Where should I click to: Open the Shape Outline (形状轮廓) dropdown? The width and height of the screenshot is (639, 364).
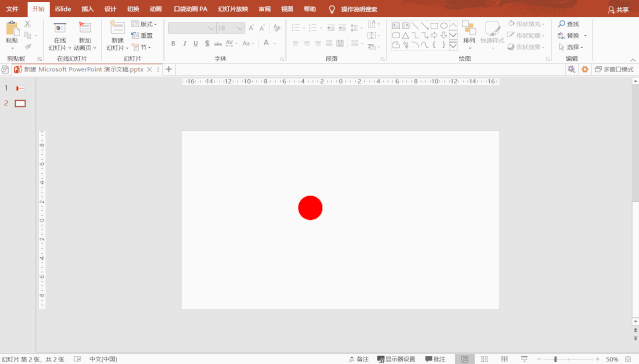526,35
